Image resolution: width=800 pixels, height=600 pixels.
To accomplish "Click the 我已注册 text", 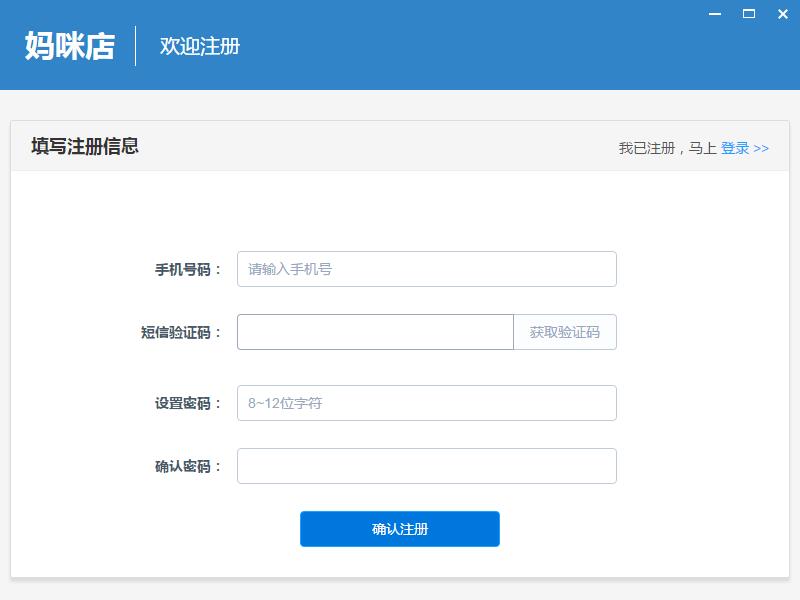I will click(650, 147).
